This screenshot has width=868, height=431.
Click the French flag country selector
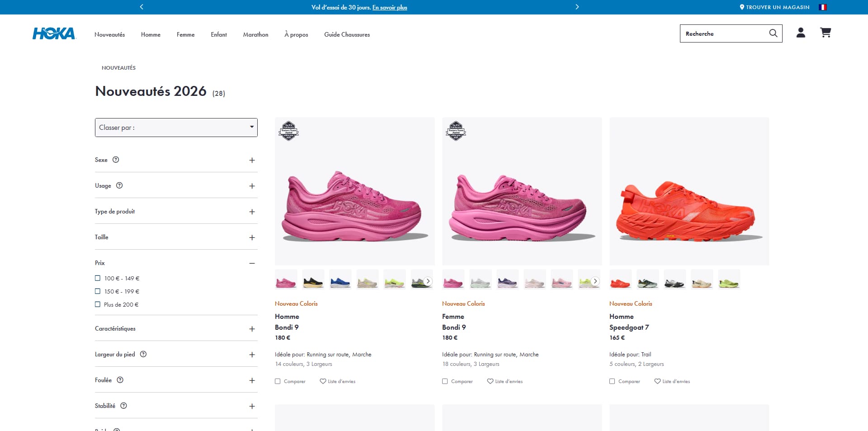(823, 7)
